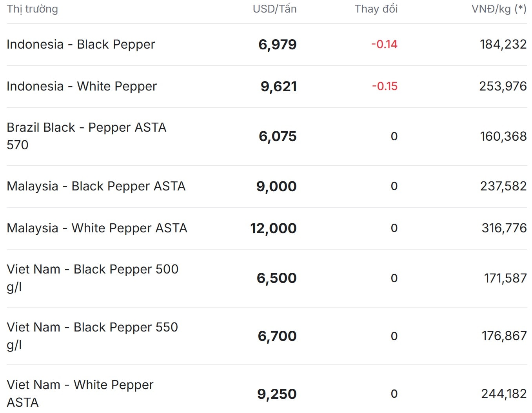Click the 184,232 VNĐ/kg value

click(x=503, y=44)
